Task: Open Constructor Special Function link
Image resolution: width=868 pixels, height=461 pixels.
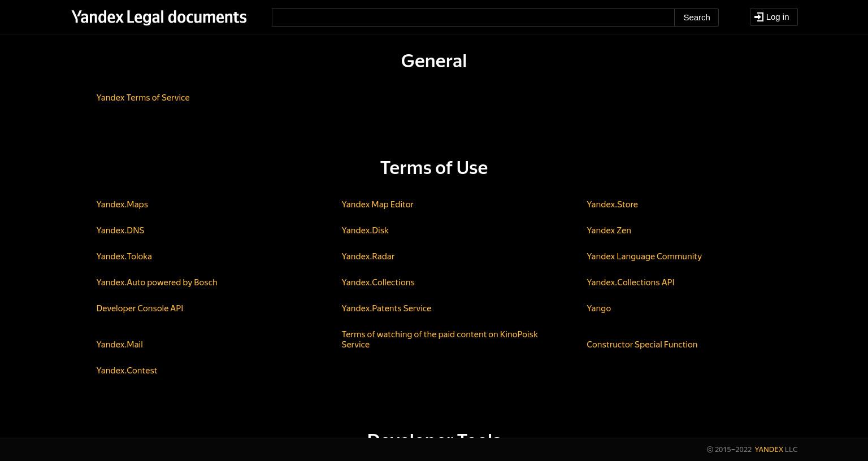Action: point(642,345)
